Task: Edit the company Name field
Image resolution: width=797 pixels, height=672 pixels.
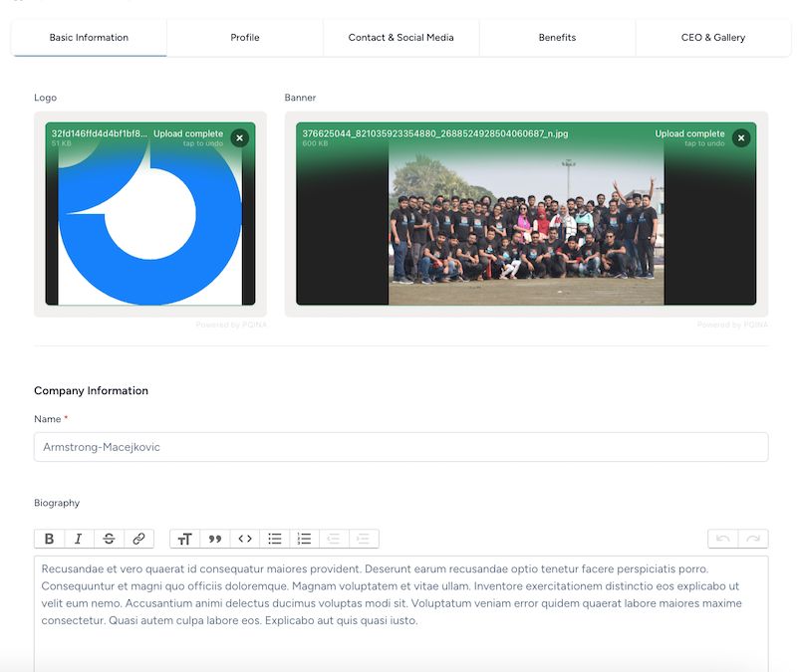Action: (x=401, y=447)
